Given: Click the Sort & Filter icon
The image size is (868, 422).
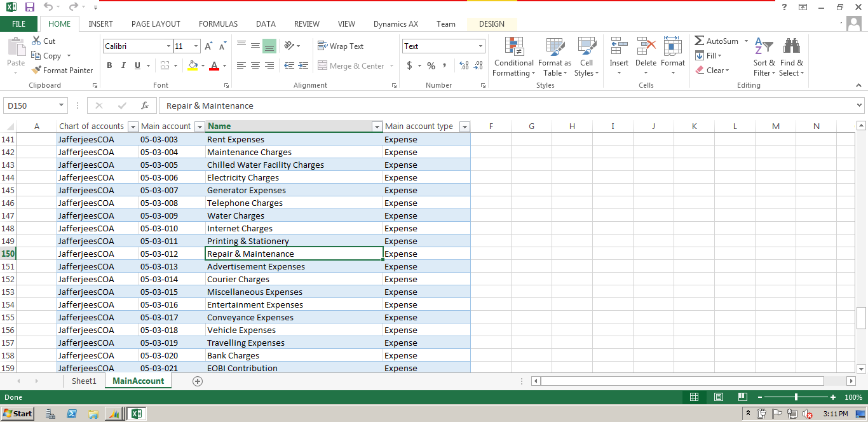Looking at the screenshot, I should pos(763,57).
